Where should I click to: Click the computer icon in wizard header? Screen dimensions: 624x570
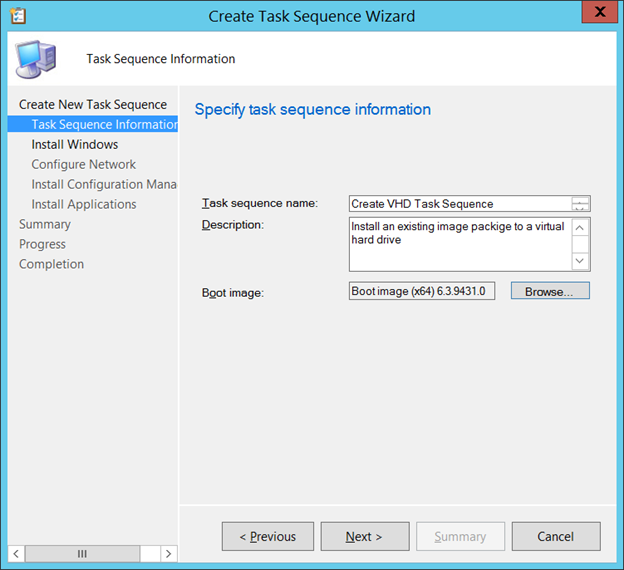point(35,59)
